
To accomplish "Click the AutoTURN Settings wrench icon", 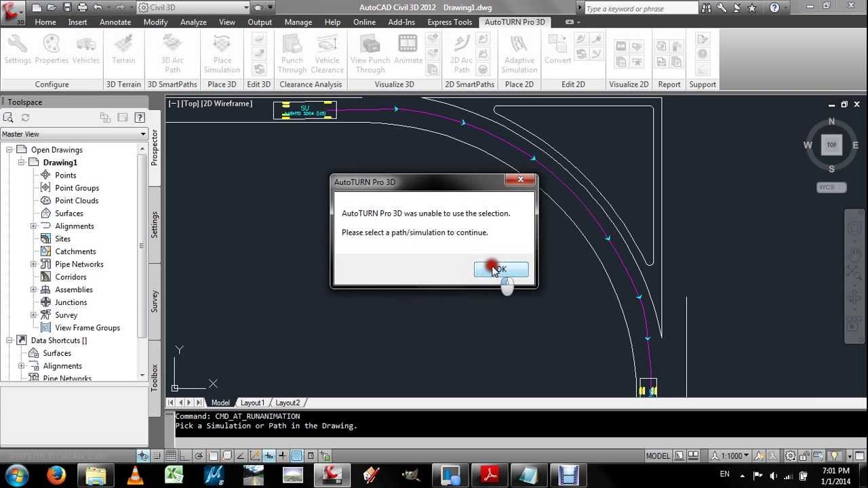I will (x=18, y=49).
